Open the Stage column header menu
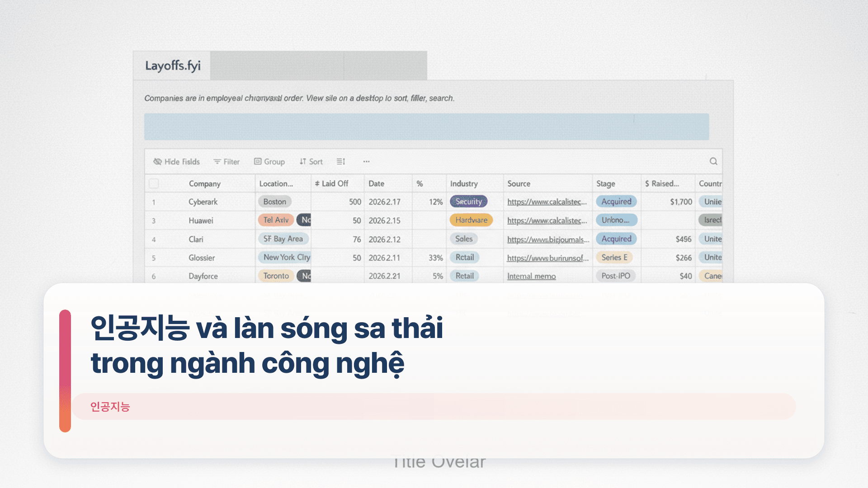868x488 pixels. point(606,183)
